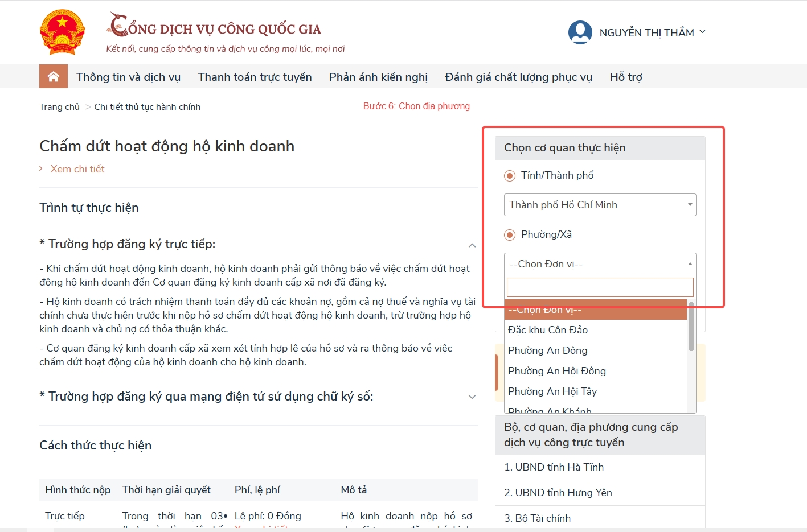Select the Tỉnh/Thành phố radio button

pyautogui.click(x=510, y=176)
